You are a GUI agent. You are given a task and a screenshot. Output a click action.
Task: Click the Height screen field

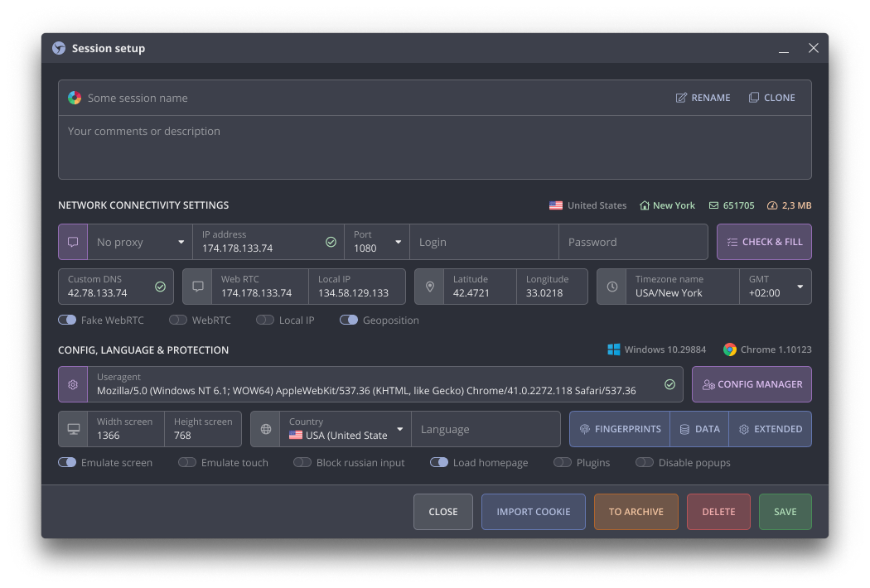(x=203, y=429)
